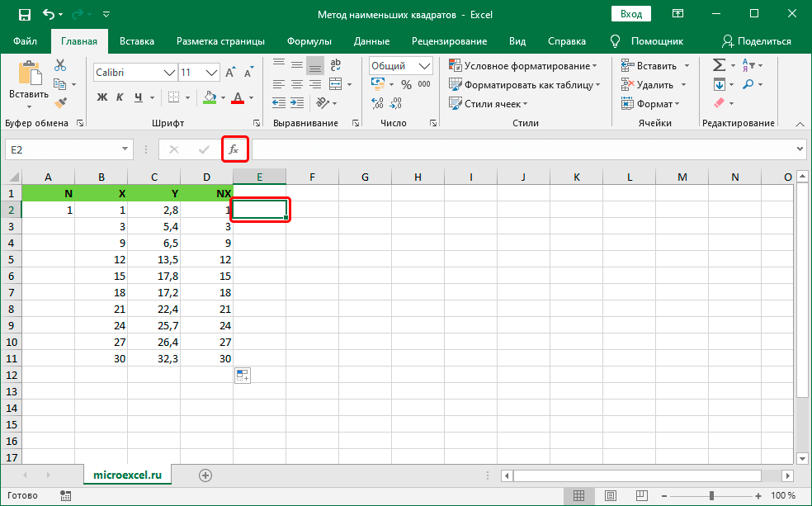Open the Вставка ribbon tab
812x506 pixels.
point(137,41)
